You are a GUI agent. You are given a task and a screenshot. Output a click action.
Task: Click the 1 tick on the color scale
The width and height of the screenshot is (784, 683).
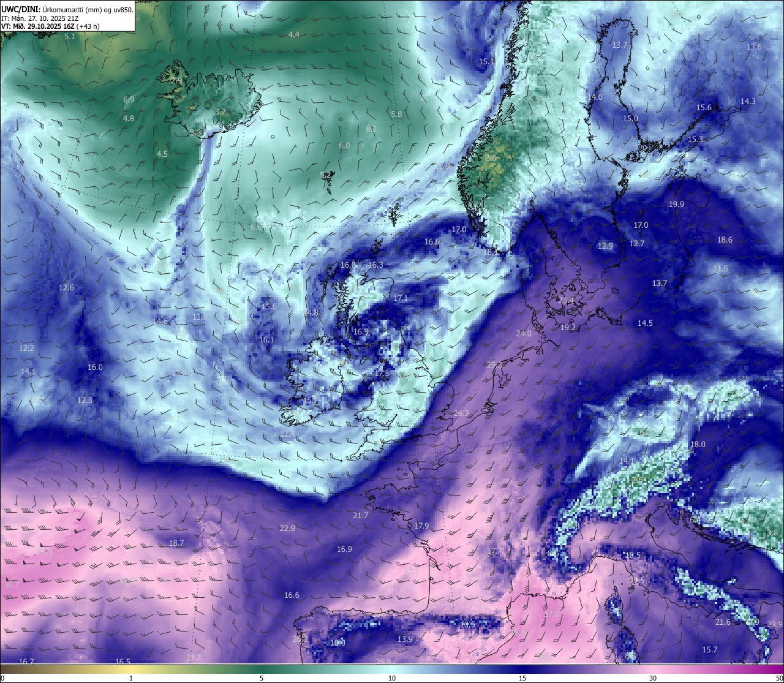131,678
